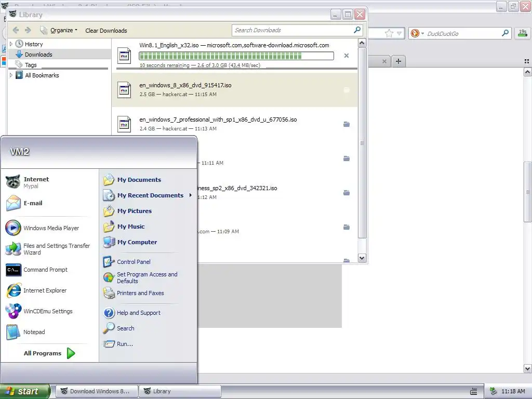Viewport: 532px width, 399px height.
Task: Close the current browser tab
Action: [384, 61]
